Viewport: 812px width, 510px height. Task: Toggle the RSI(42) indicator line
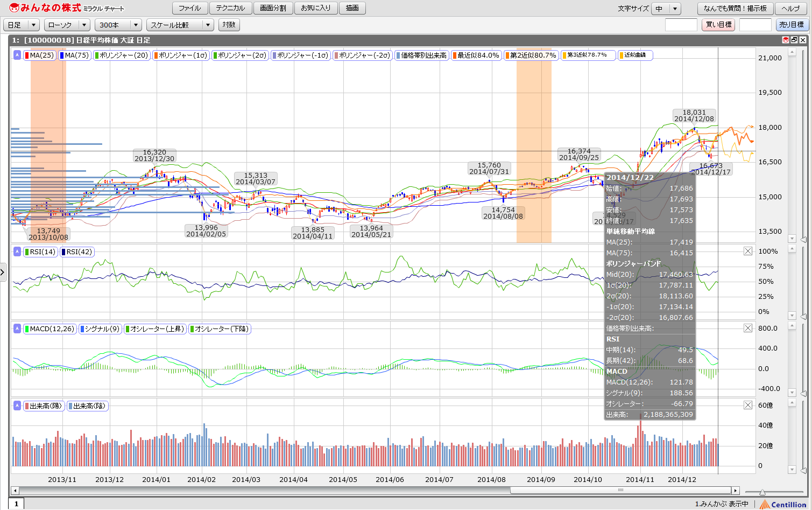coord(77,251)
